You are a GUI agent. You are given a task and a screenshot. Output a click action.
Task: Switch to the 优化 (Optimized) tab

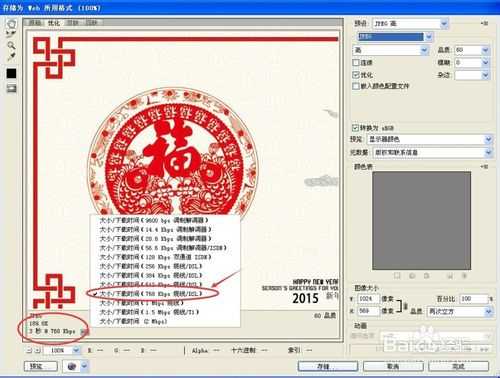click(x=54, y=23)
